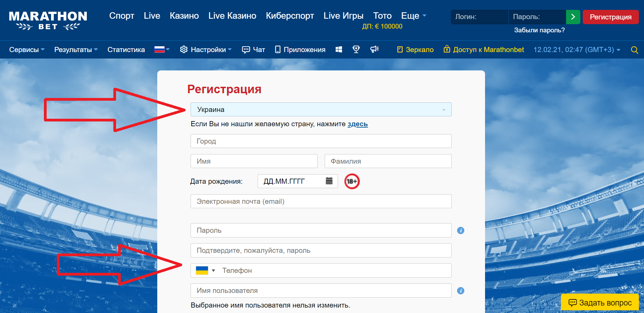The width and height of the screenshot is (644, 313).
Task: Click the Windows app icon in toolbar
Action: [x=339, y=50]
